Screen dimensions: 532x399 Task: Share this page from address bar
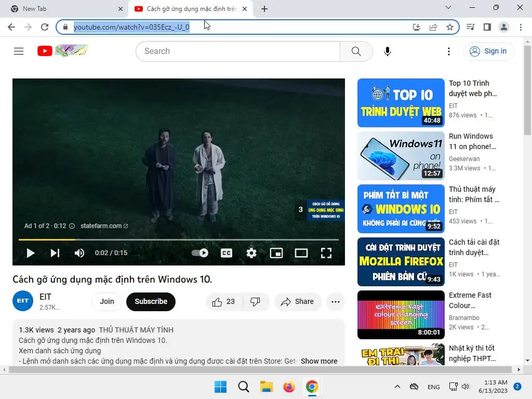coord(433,27)
